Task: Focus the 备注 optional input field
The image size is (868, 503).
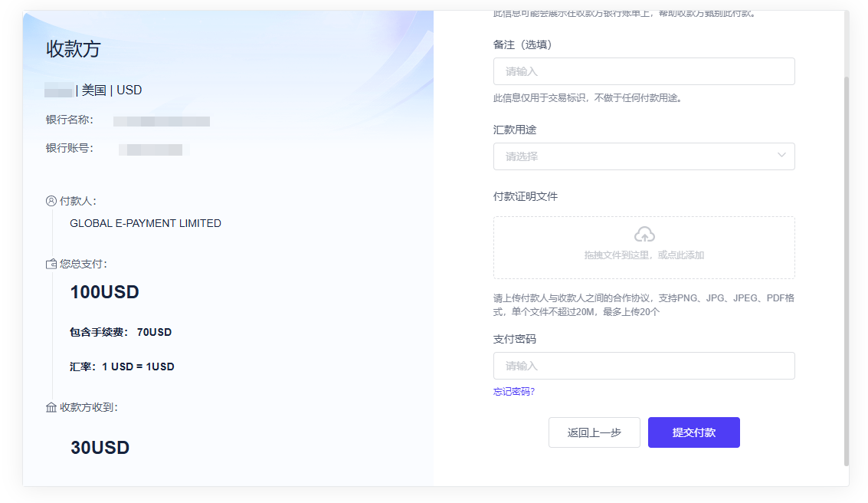Action: click(x=644, y=71)
